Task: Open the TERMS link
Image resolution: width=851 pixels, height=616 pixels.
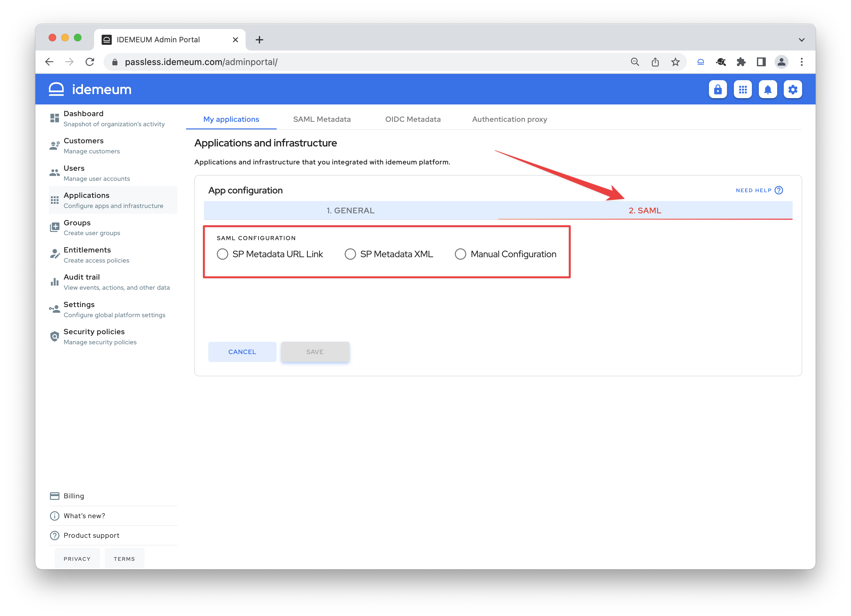Action: [124, 558]
